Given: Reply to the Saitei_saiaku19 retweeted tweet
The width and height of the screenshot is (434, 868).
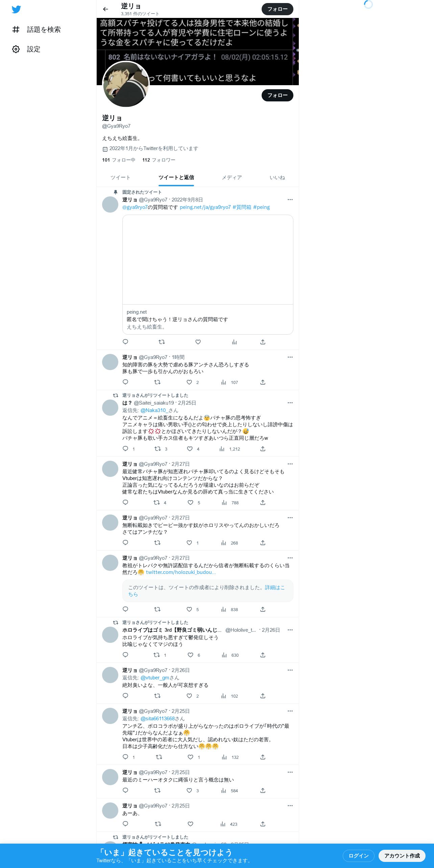Looking at the screenshot, I should point(125,449).
